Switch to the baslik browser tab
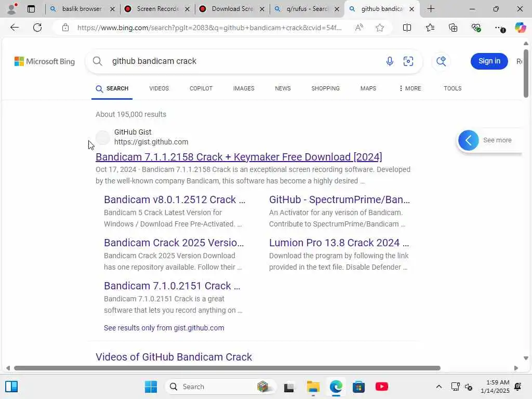The image size is (532, 399). point(82,9)
